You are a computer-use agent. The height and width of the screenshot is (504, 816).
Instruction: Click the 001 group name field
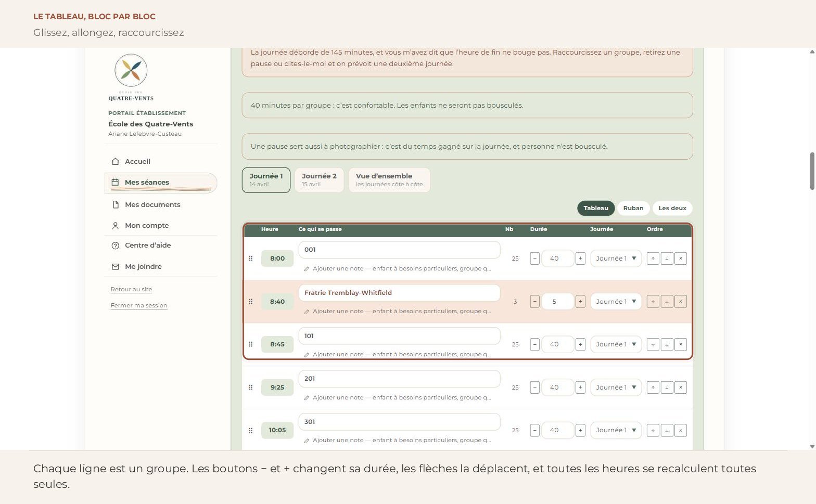tap(399, 250)
